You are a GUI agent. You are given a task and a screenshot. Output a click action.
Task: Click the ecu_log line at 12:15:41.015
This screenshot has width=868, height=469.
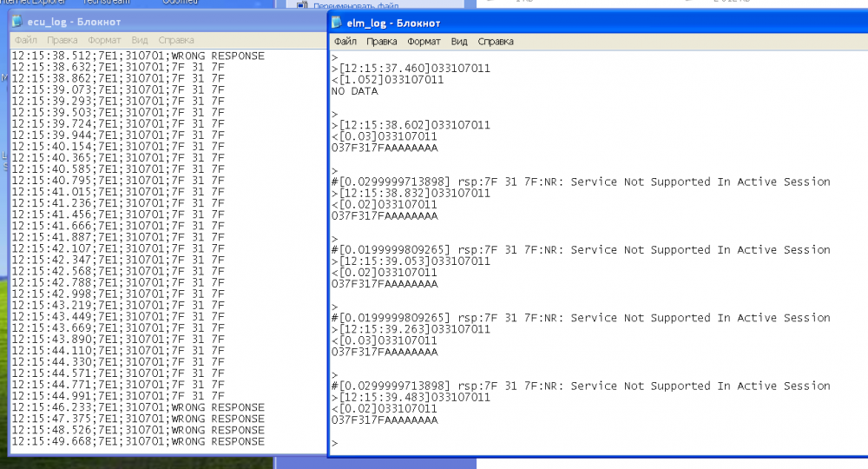(x=118, y=192)
